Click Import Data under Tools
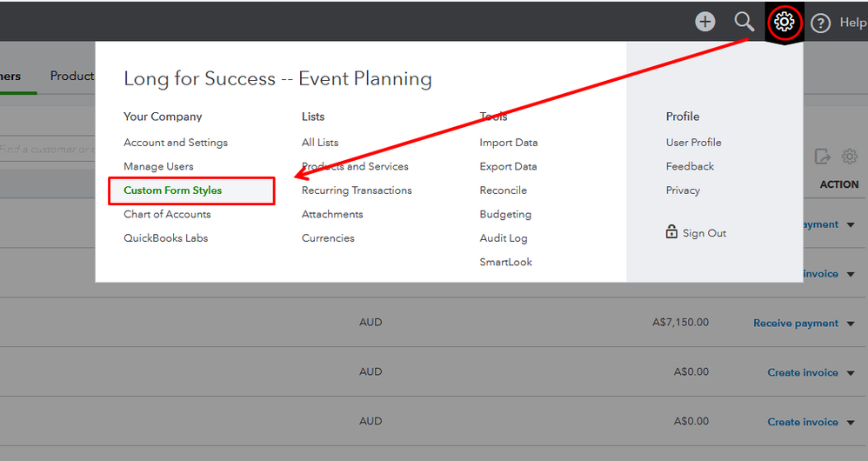 [x=509, y=143]
